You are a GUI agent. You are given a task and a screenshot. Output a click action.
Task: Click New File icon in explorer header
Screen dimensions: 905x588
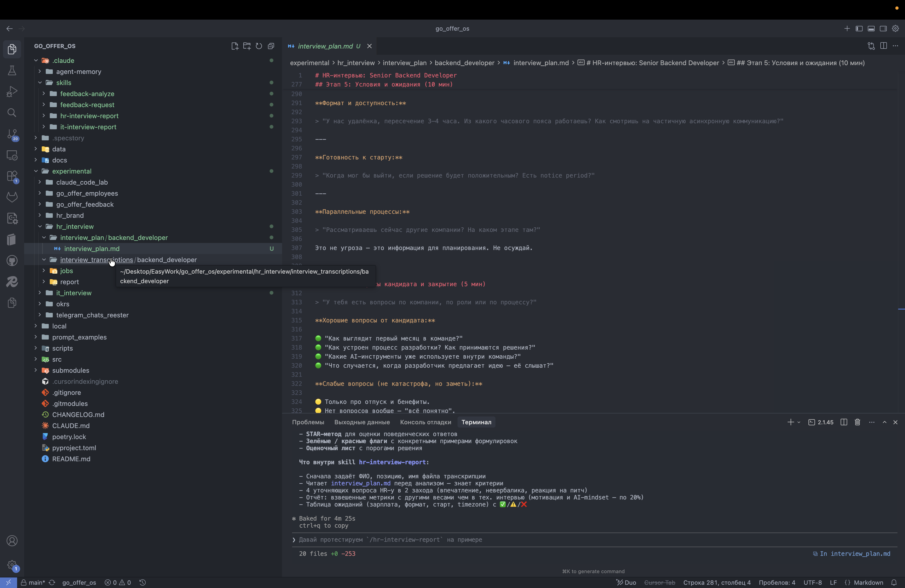[x=235, y=46]
